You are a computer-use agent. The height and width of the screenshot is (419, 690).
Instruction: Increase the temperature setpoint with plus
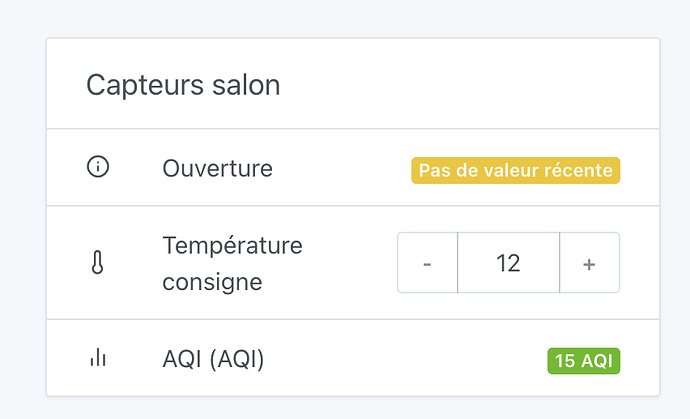tap(589, 263)
